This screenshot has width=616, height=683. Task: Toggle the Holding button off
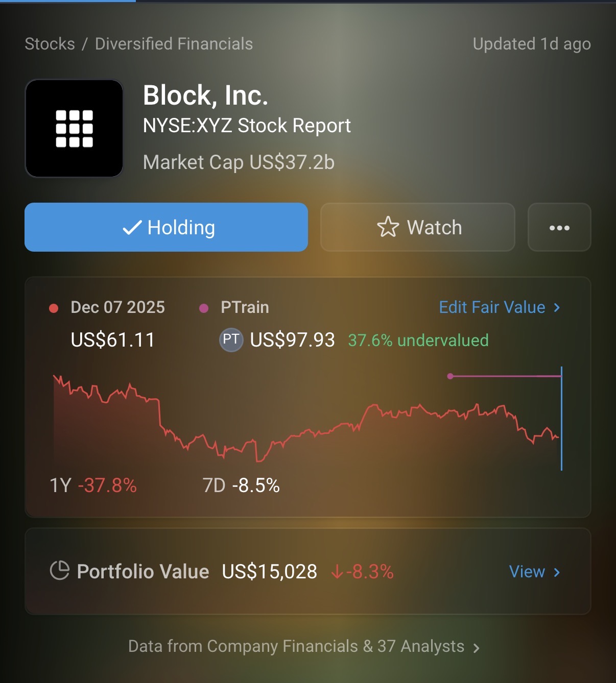(166, 227)
